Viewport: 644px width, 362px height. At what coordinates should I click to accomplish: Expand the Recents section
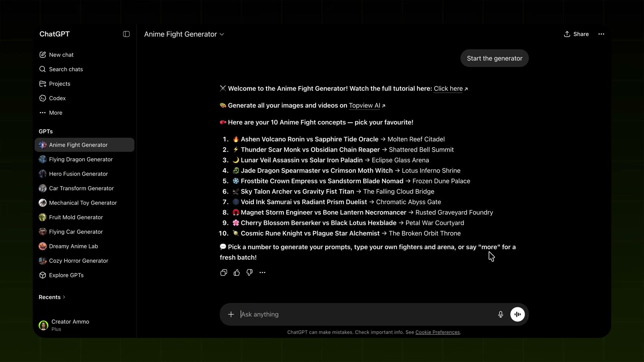(52, 297)
